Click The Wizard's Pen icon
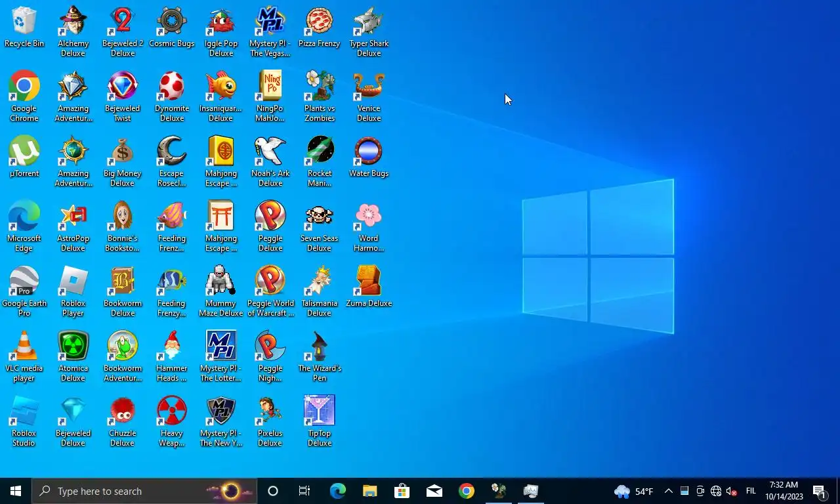 tap(320, 356)
